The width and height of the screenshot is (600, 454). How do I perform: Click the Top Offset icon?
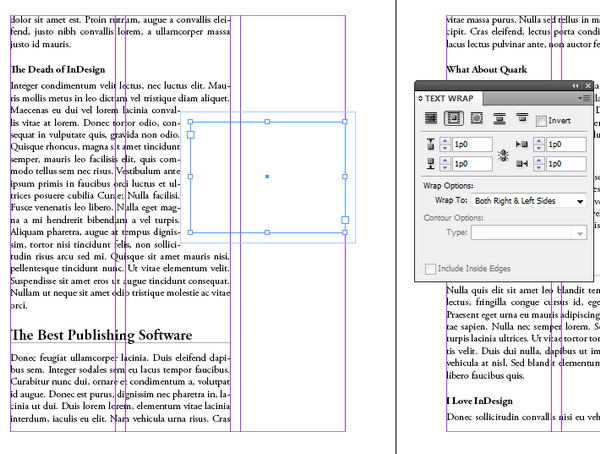coord(430,144)
